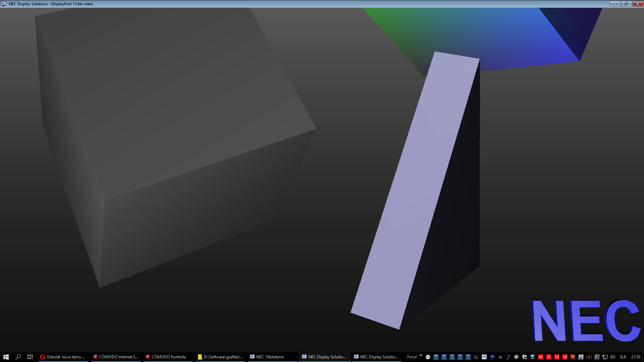Screen dimensions: 644x362
Task: Click the NEC app icon in title bar
Action: (3, 4)
